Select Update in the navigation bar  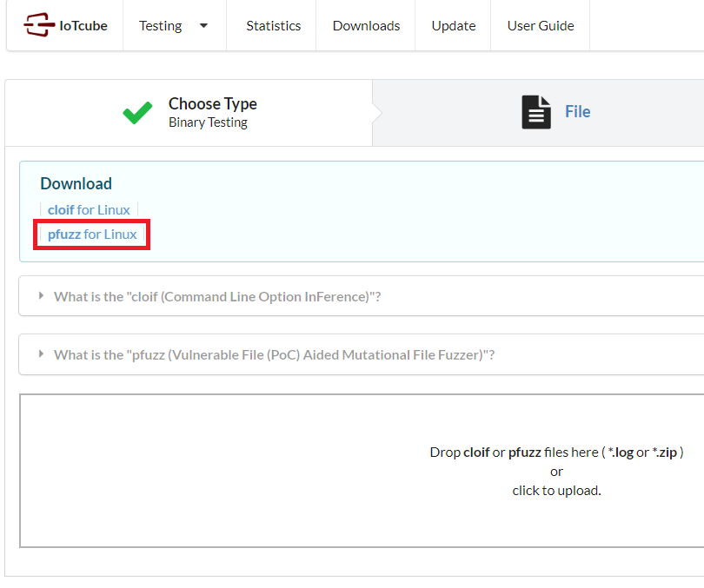[453, 26]
